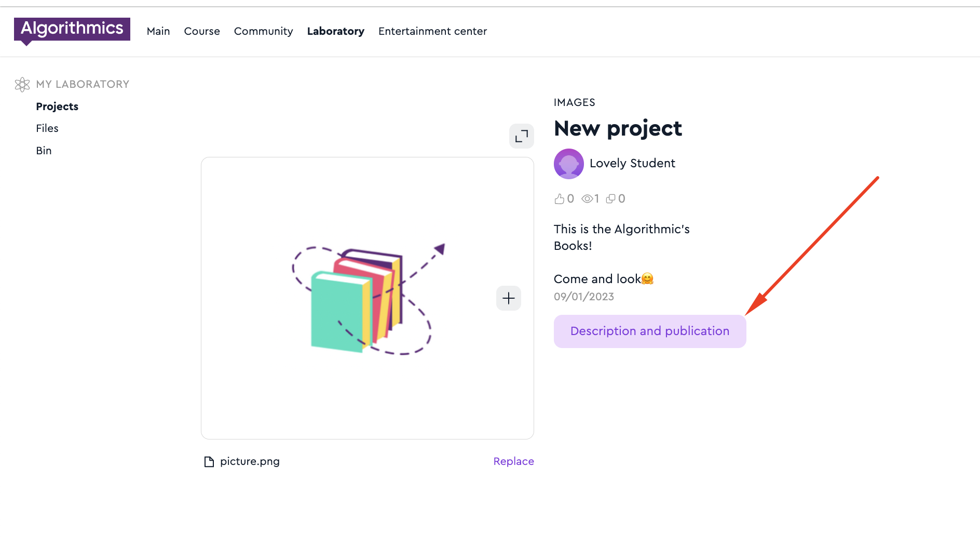Screen dimensions: 980x560
Task: Open the Community section
Action: [x=263, y=31]
